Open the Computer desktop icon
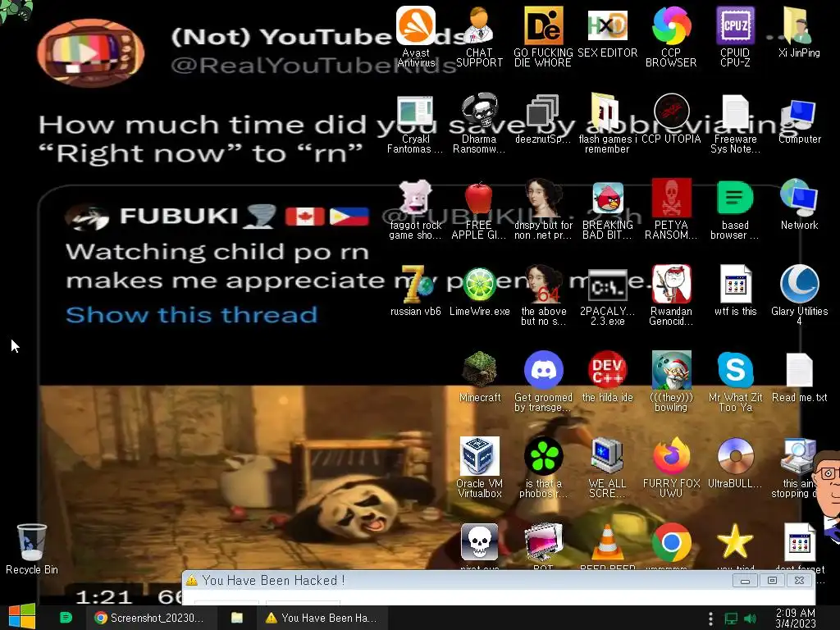Viewport: 840px width, 630px height. (799, 121)
